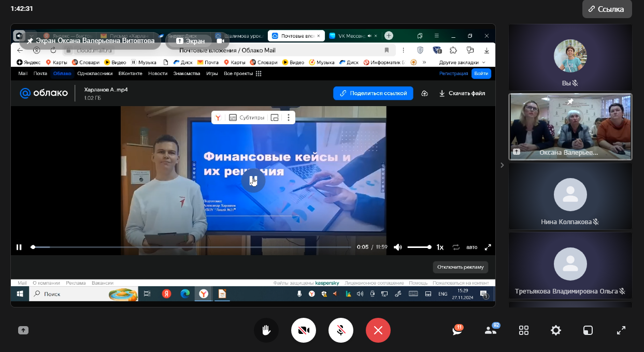This screenshot has width=644, height=352.
Task: Open the browser downloads icon
Action: [x=487, y=50]
